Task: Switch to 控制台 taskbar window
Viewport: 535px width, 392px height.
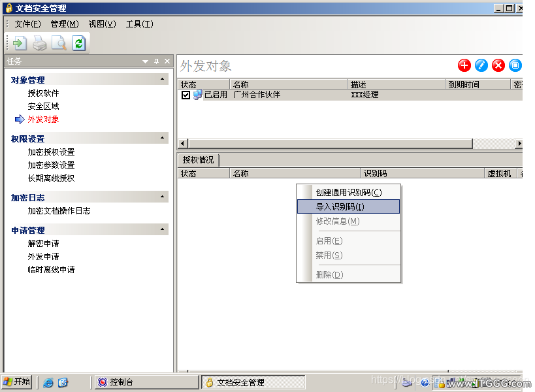Action: tap(147, 382)
